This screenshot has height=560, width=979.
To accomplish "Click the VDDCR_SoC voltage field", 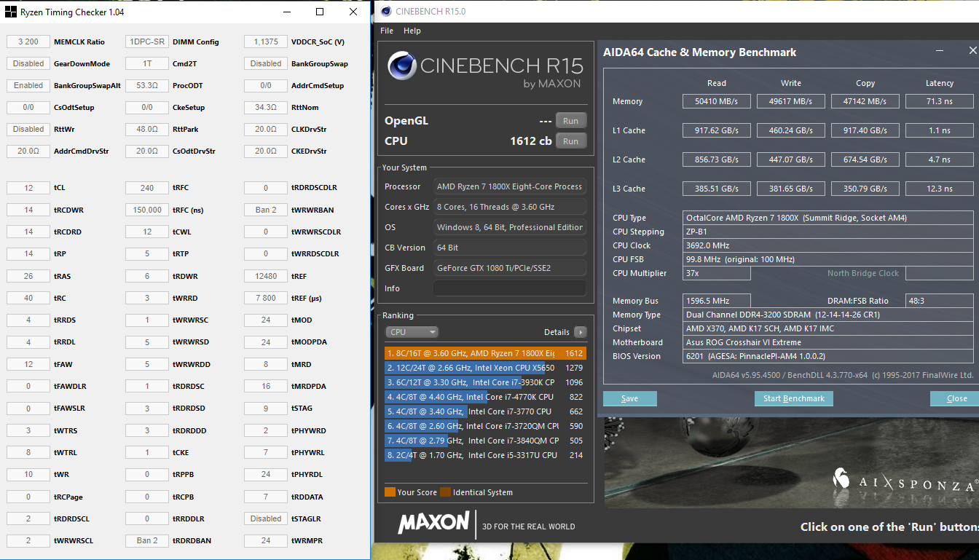I will 266,42.
